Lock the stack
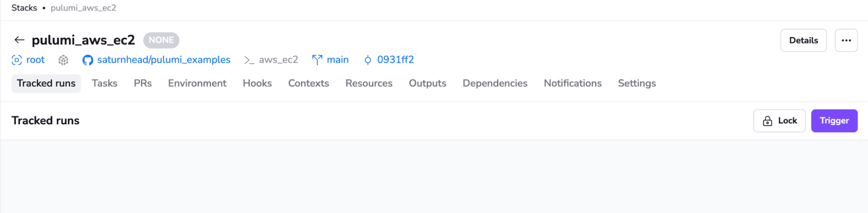Screen dimensions: 868x213 pyautogui.click(x=779, y=121)
